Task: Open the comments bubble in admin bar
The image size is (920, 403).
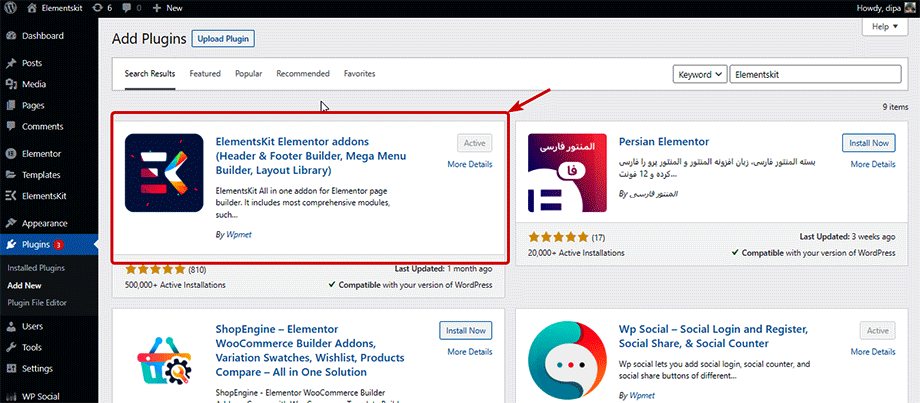Action: (130, 8)
